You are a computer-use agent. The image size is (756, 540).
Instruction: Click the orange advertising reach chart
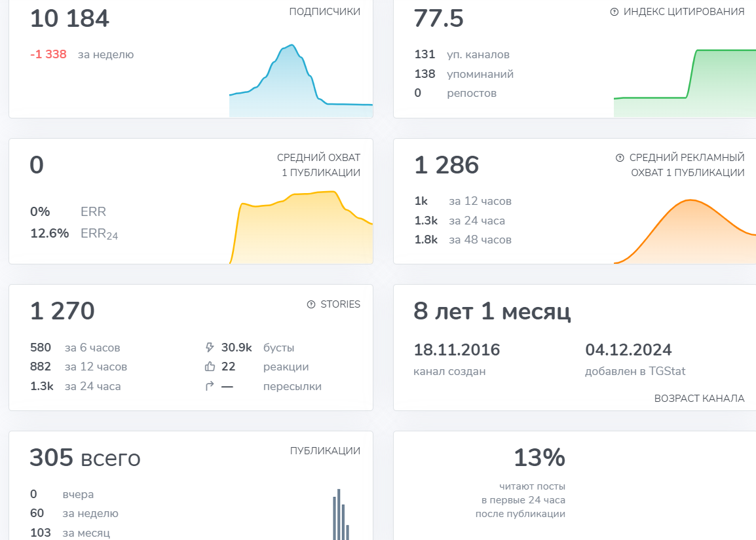click(685, 231)
